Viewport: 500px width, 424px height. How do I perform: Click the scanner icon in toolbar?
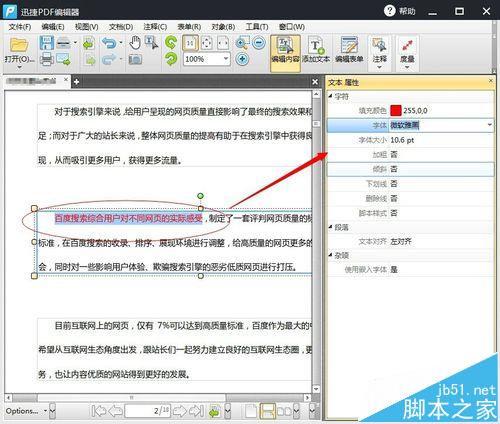(x=64, y=43)
